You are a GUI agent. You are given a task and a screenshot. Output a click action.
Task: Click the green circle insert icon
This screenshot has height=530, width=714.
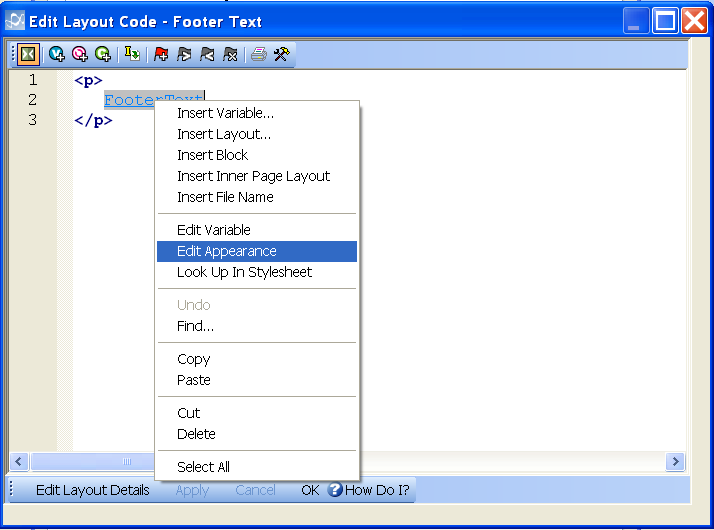point(102,55)
